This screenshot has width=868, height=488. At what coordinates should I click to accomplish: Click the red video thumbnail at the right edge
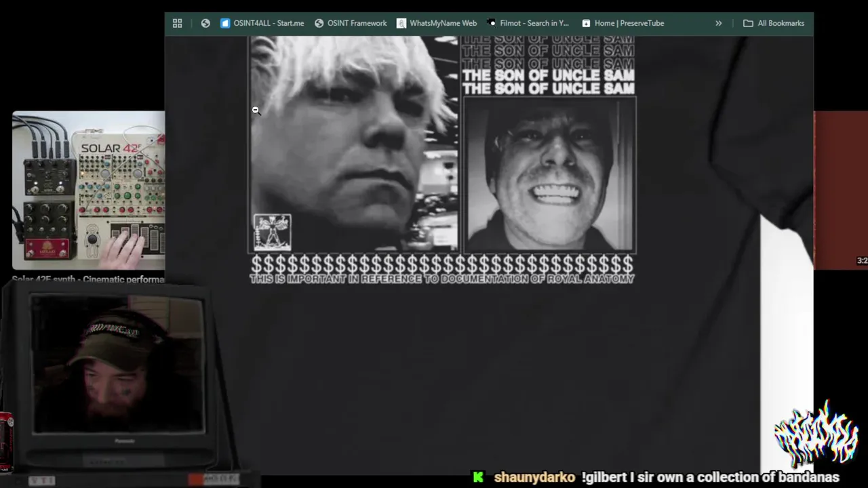coord(841,190)
